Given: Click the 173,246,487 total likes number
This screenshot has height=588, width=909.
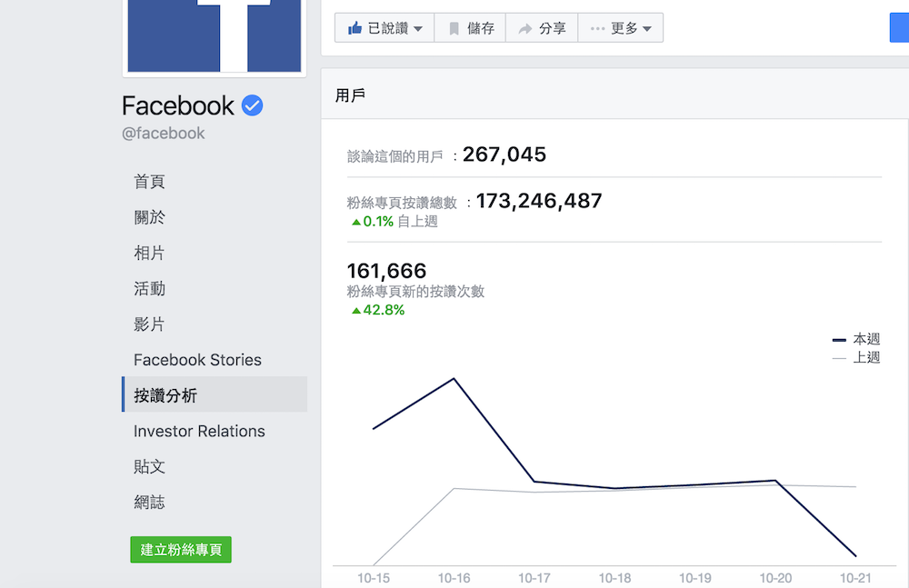Looking at the screenshot, I should click(x=539, y=201).
